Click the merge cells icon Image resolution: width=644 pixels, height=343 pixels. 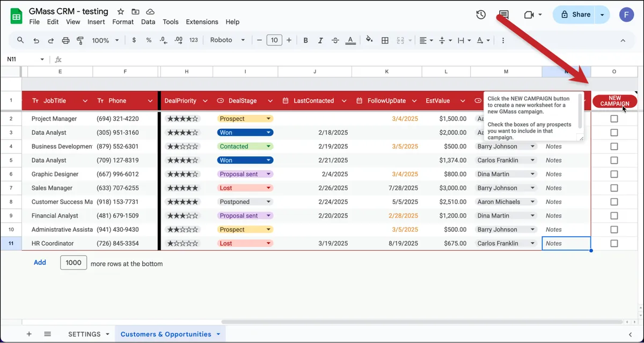click(400, 40)
